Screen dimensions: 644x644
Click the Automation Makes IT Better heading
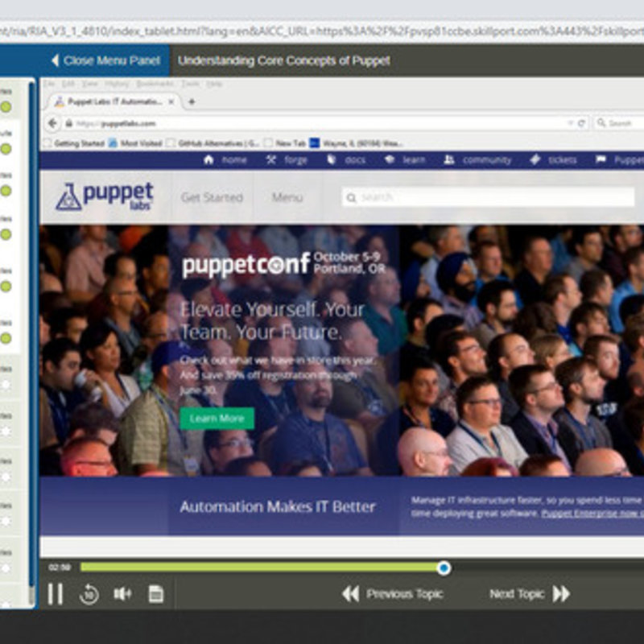tap(278, 507)
